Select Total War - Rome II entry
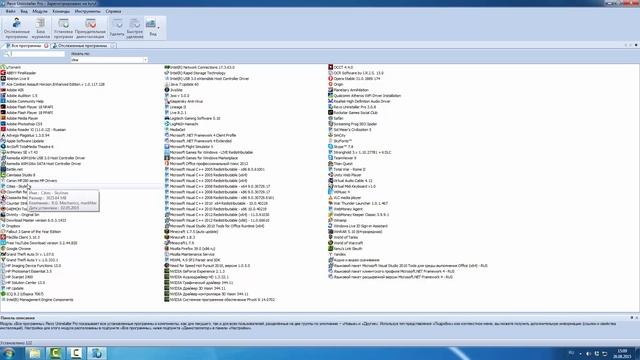The width and height of the screenshot is (640, 360). (347, 169)
